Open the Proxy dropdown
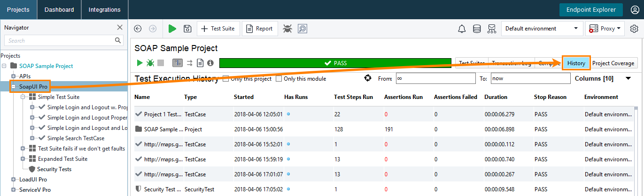This screenshot has width=644, height=196. (x=605, y=29)
